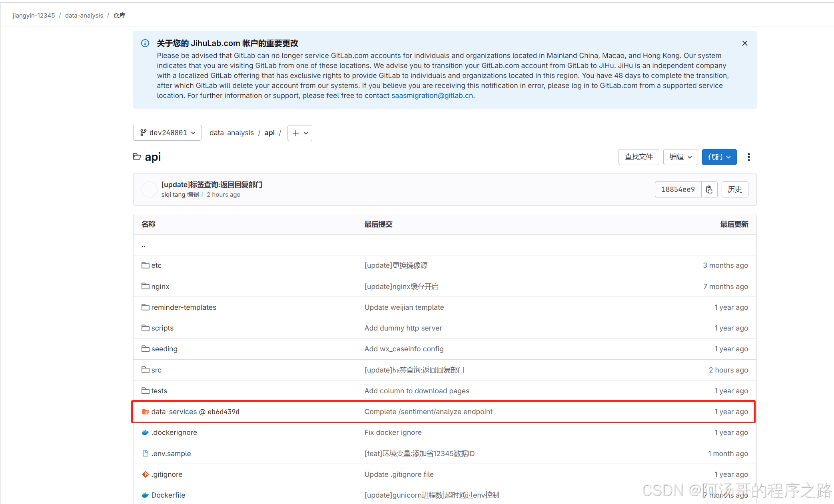
Task: Click the submodule icon next to data-services
Action: pos(145,411)
